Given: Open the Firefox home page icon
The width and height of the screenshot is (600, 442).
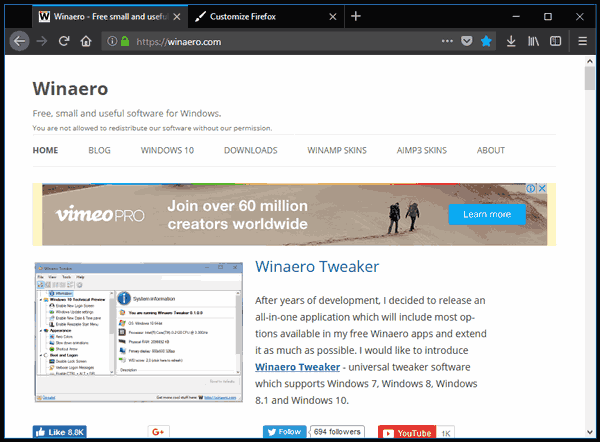Looking at the screenshot, I should 86,41.
